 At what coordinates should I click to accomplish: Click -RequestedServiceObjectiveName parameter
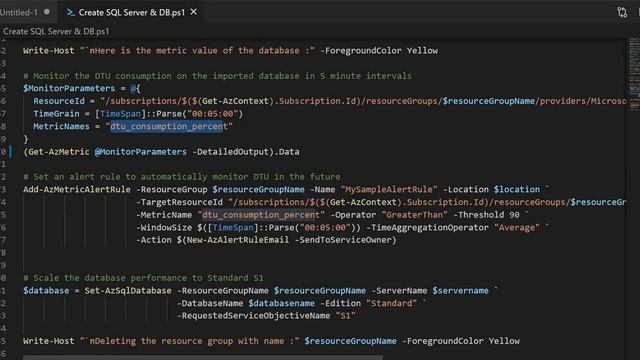(253, 316)
